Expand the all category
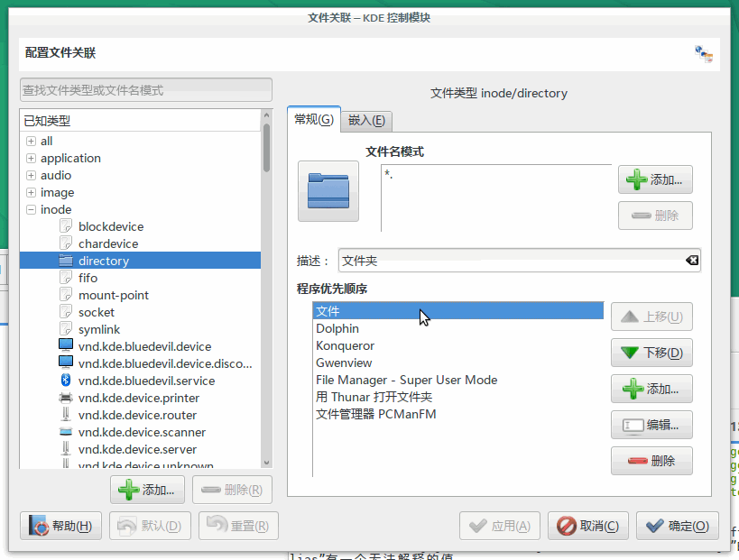Image resolution: width=739 pixels, height=560 pixels. click(x=31, y=141)
